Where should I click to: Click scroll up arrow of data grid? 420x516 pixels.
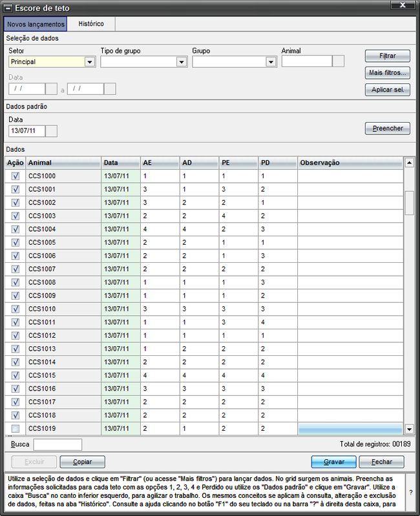tap(409, 163)
